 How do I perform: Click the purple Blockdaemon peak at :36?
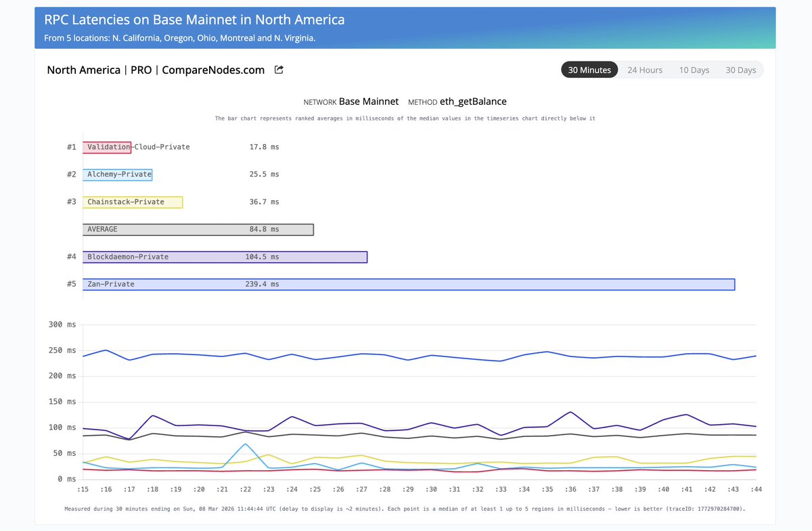(x=570, y=412)
